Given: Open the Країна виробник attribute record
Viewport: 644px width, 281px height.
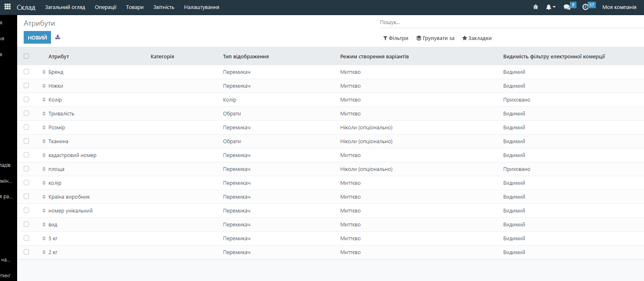Looking at the screenshot, I should (69, 197).
